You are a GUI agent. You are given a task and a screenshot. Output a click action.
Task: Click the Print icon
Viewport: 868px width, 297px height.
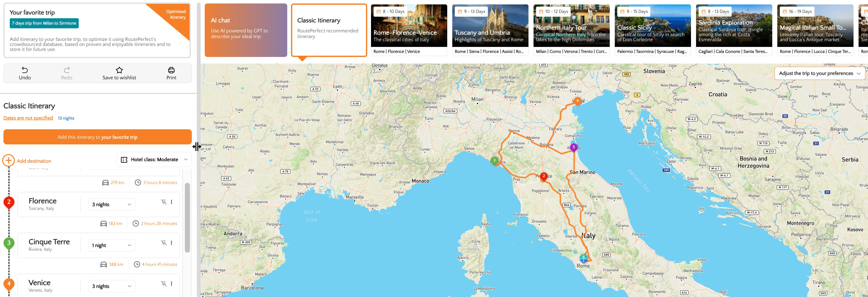[x=171, y=70]
